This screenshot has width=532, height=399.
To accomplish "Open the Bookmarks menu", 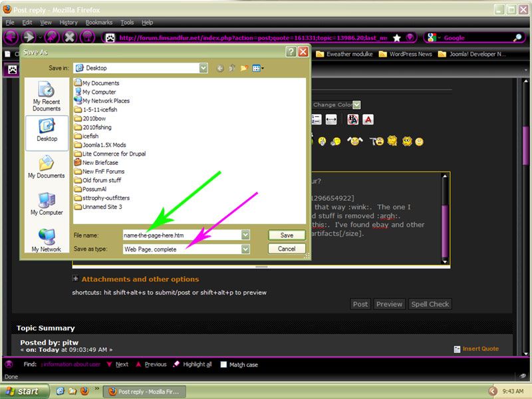I will point(99,22).
